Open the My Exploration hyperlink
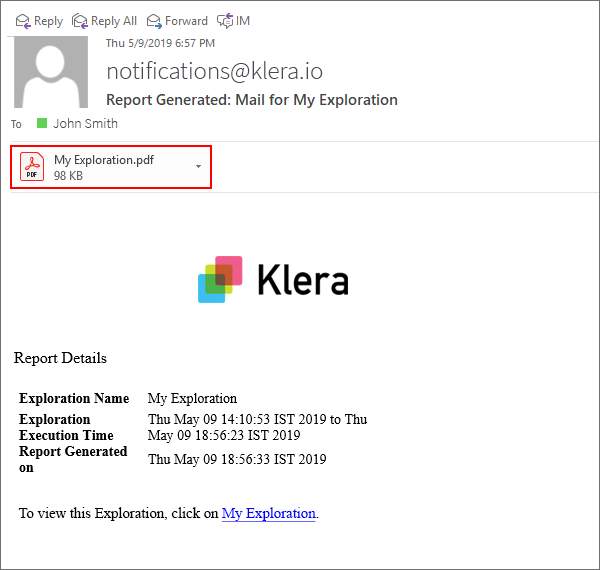The width and height of the screenshot is (600, 570). tap(269, 513)
